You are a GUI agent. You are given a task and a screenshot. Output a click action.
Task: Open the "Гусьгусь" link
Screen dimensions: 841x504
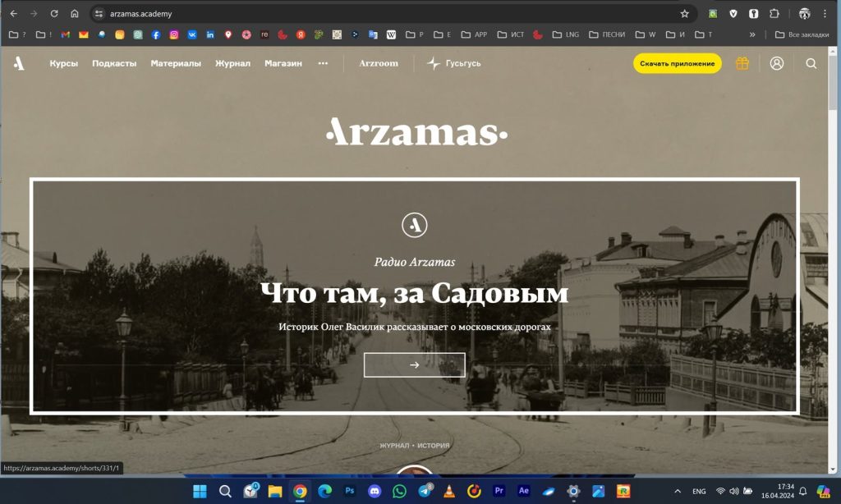point(454,63)
